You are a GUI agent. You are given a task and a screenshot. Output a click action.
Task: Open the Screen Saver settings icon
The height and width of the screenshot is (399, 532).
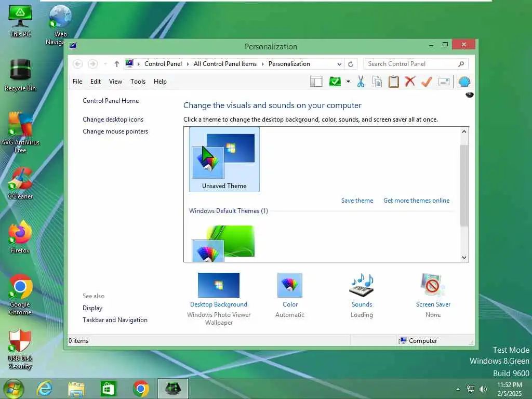[x=433, y=285]
